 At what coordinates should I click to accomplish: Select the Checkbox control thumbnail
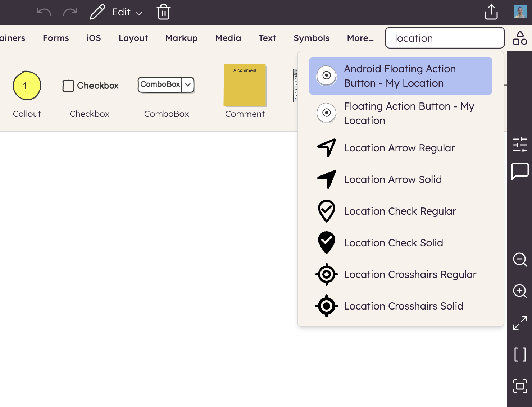coord(90,86)
